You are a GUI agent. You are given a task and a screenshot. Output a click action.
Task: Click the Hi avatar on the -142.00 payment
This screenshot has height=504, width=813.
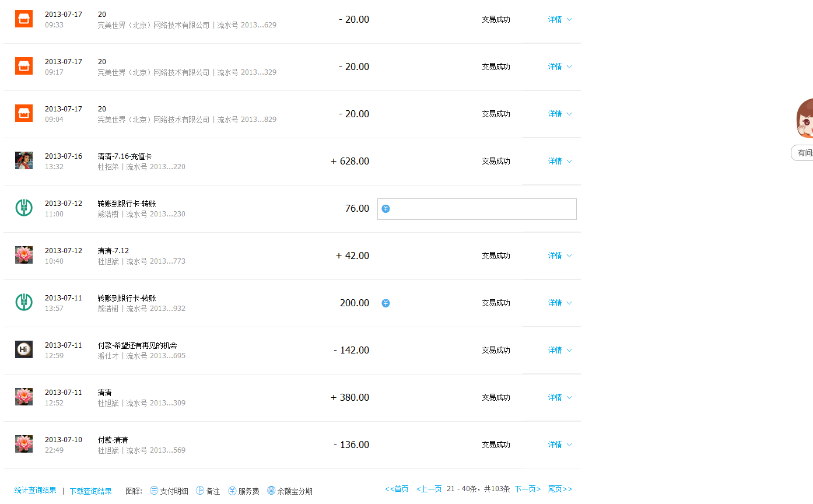pos(24,349)
